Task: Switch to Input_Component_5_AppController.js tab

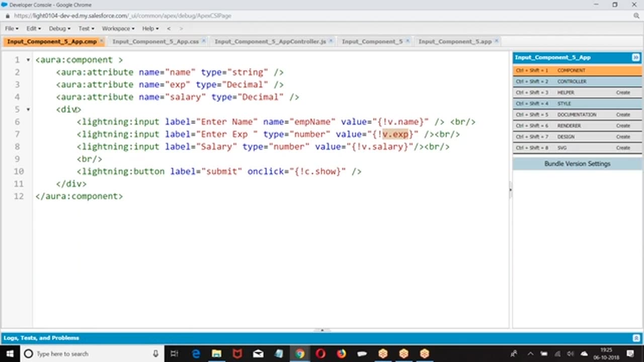Action: (270, 42)
